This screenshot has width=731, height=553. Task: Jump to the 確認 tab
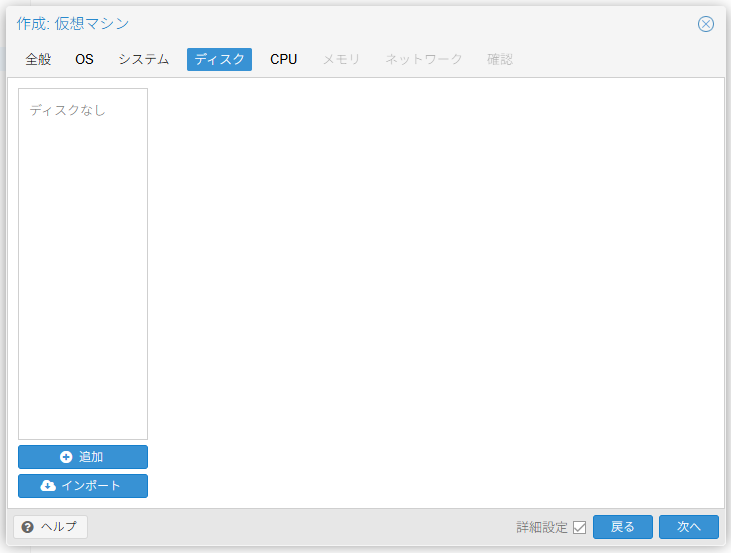[499, 59]
